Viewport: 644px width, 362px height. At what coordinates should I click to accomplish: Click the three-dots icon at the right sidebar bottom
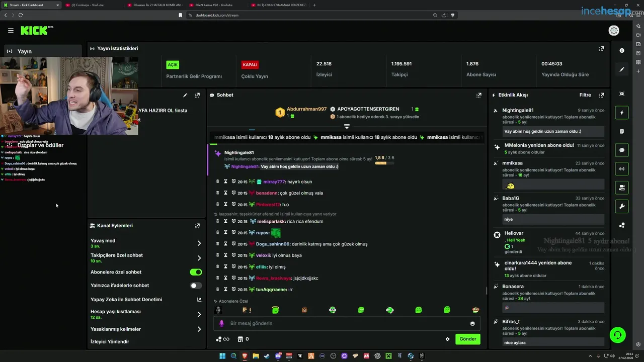(622, 225)
